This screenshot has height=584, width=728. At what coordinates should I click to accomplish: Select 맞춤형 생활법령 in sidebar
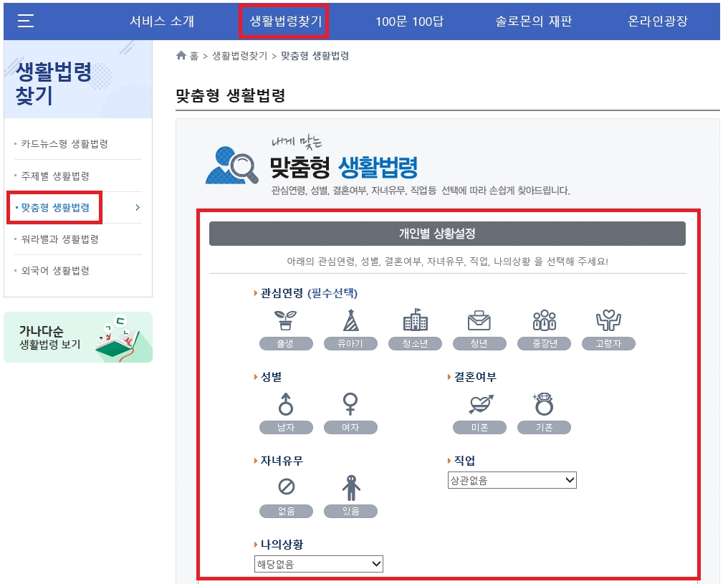pos(55,208)
